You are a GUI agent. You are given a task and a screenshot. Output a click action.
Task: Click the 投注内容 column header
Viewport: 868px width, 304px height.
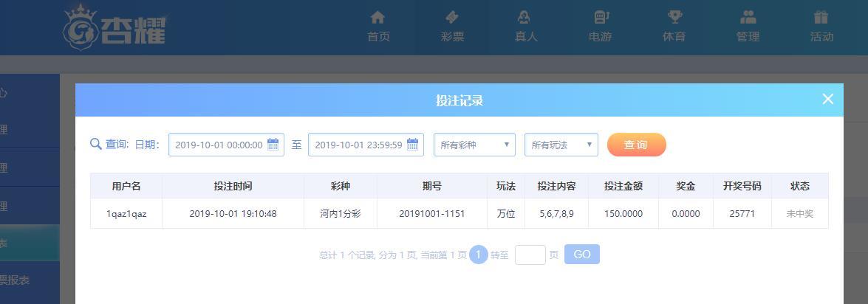coord(556,186)
